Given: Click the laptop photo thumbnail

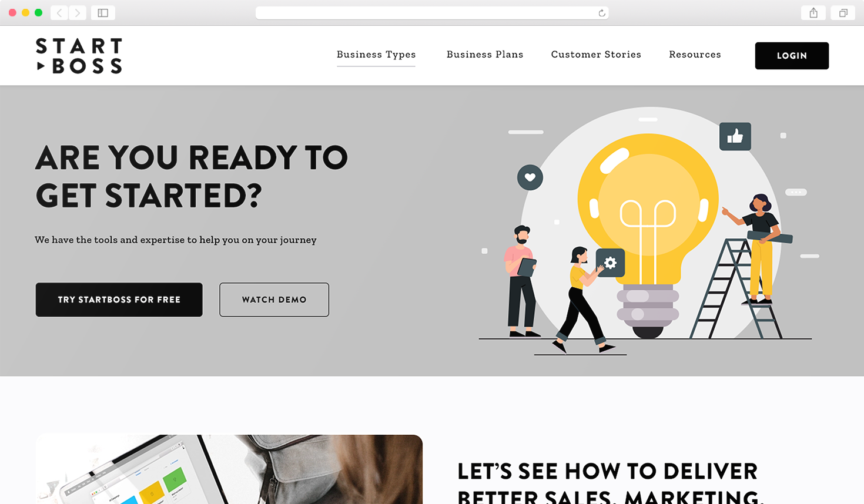Looking at the screenshot, I should (229, 469).
